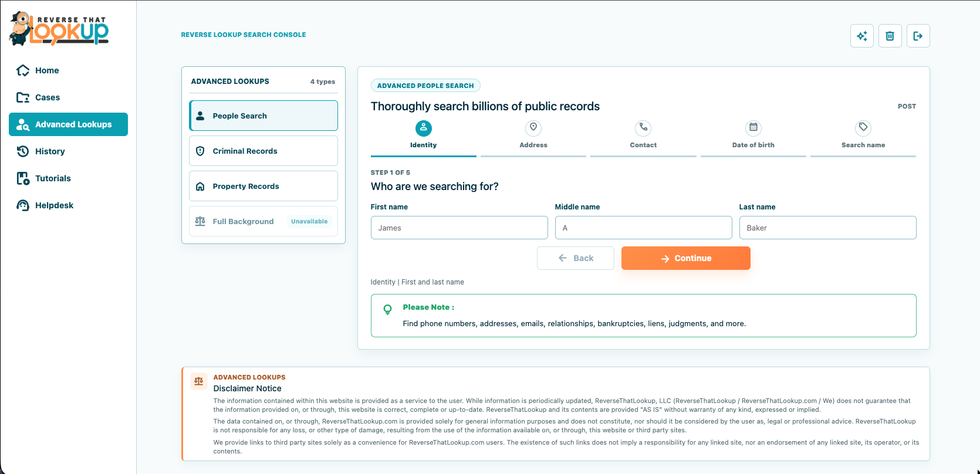Click the Advanced Lookups person-search icon
Viewport: 980px width, 474px height.
(23, 124)
